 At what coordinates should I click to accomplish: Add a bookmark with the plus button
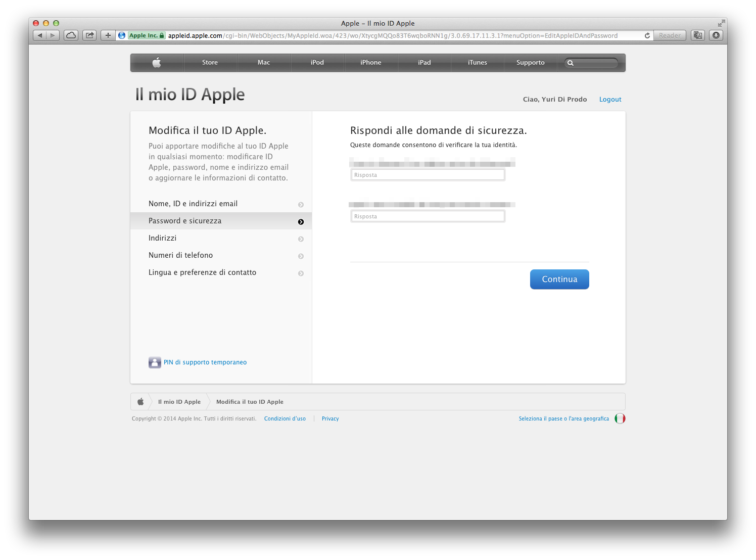tap(108, 35)
